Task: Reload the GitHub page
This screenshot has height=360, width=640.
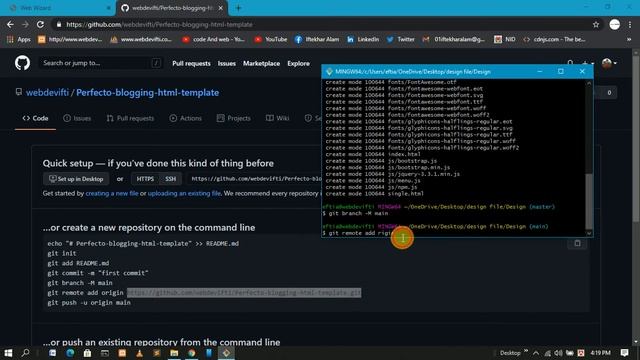Action: [40, 24]
